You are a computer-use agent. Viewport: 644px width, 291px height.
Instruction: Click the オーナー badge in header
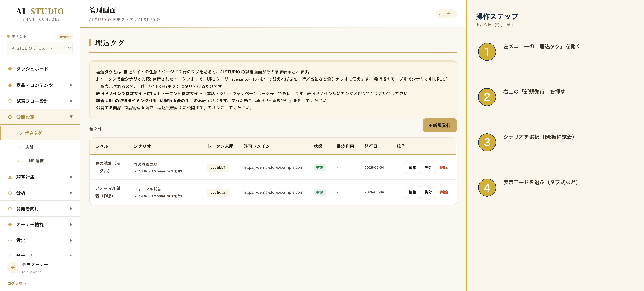(x=446, y=14)
